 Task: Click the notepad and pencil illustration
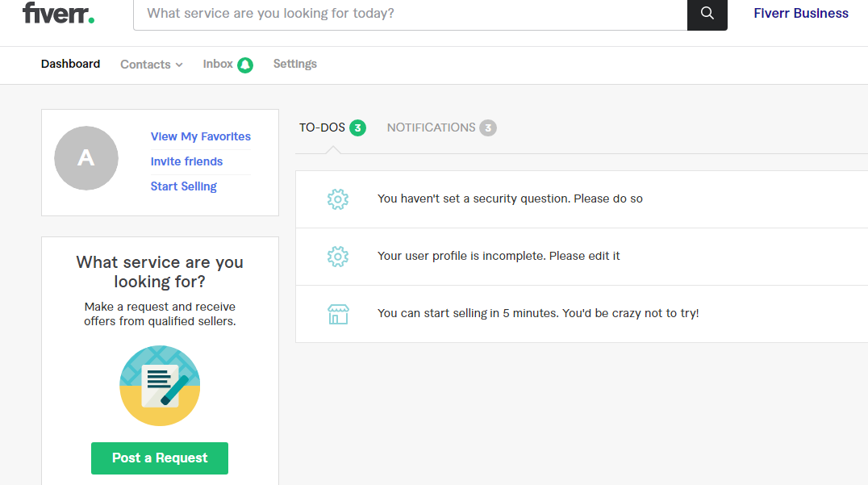160,386
